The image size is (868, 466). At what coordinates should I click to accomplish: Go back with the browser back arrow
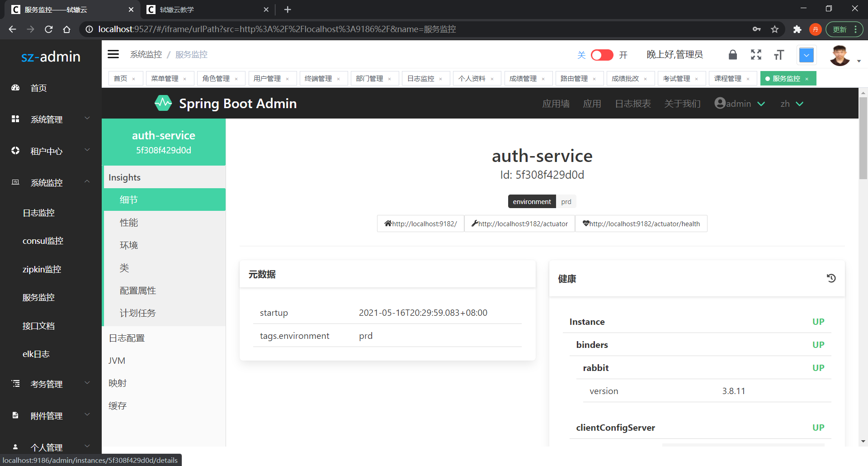tap(12, 29)
